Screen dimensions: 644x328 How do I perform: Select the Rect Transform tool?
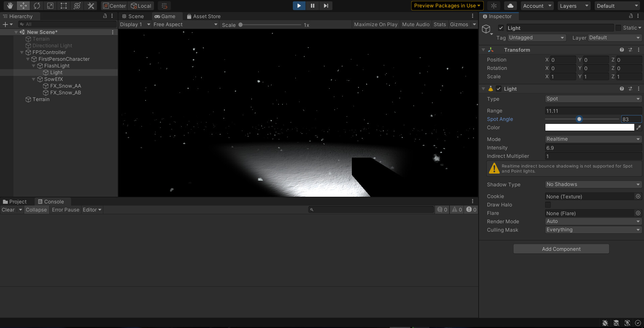coord(63,6)
